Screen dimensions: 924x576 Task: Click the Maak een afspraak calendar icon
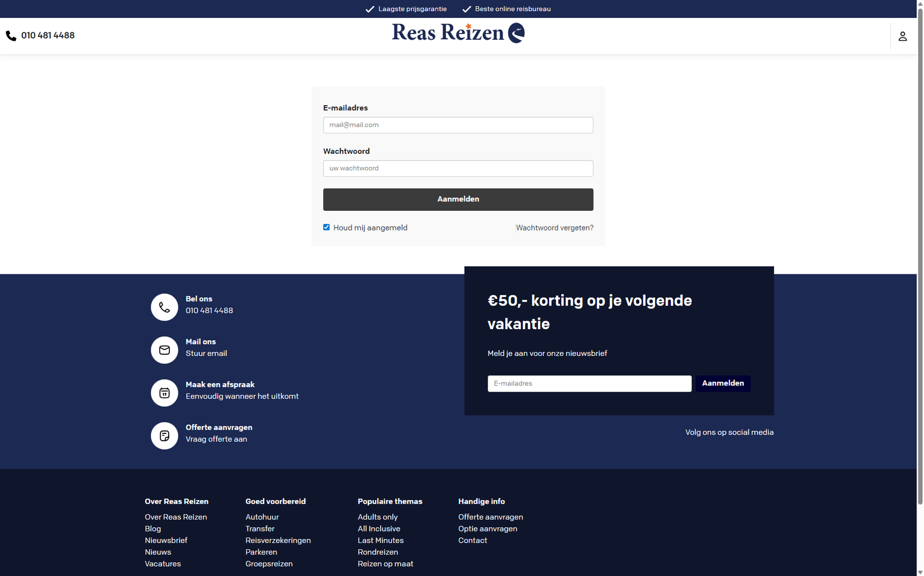[165, 393]
